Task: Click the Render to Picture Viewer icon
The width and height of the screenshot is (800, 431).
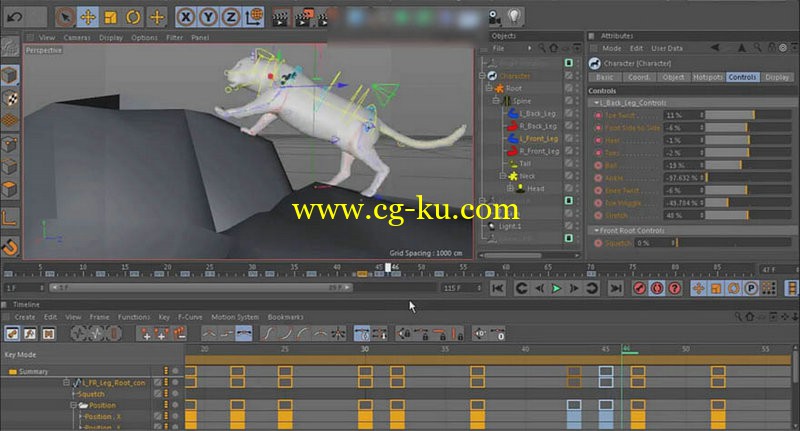Action: click(305, 18)
